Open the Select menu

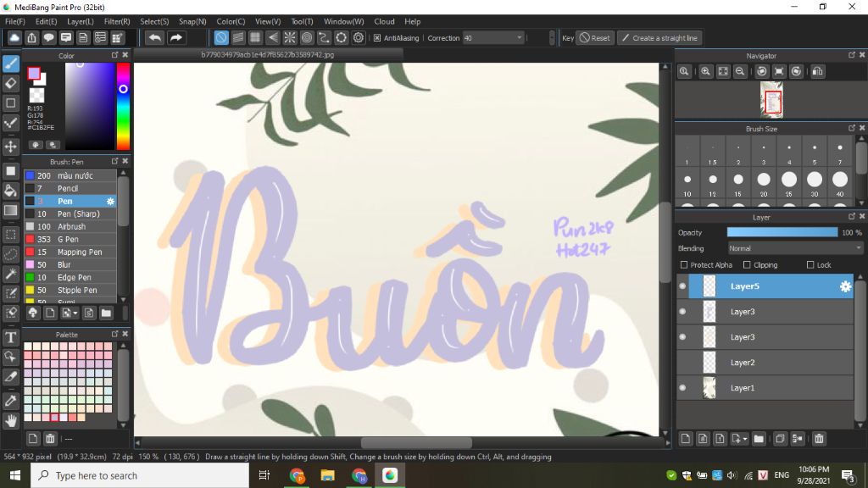pos(154,21)
